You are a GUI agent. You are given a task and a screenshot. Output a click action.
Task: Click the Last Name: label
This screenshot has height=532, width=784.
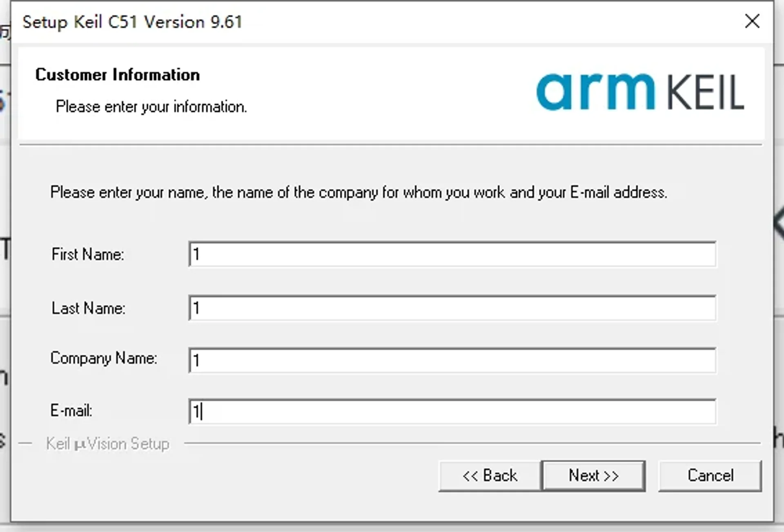pos(88,308)
